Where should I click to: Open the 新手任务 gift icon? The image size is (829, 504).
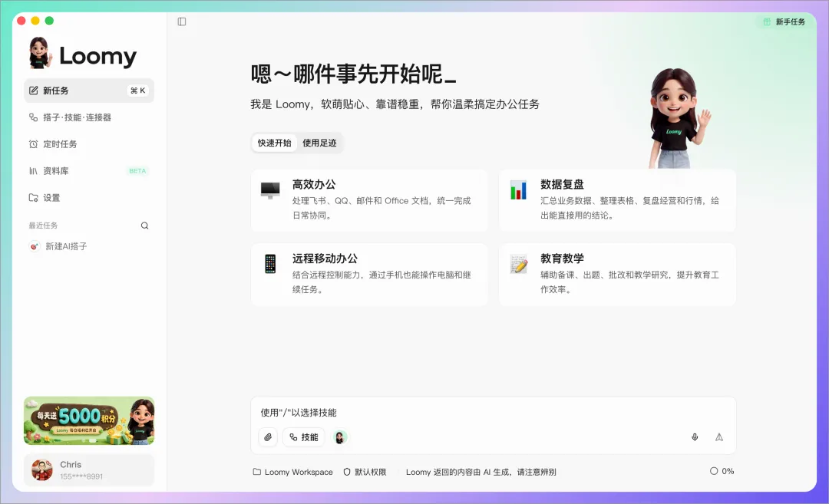[x=767, y=21]
